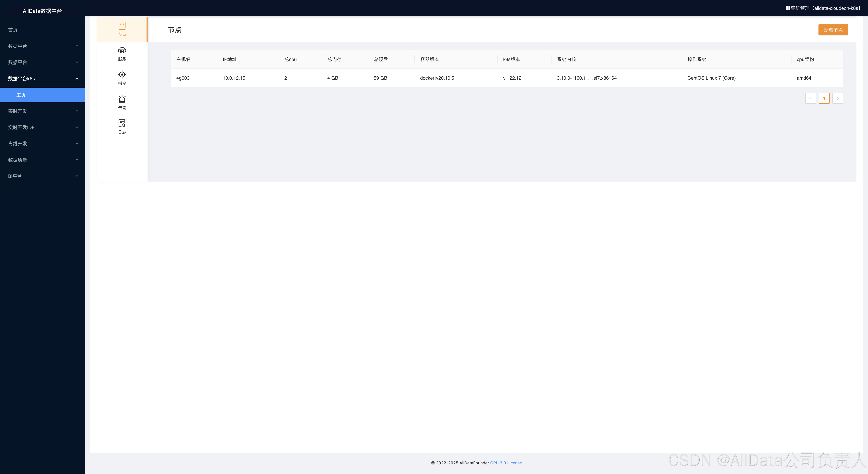Go to previous page arrow
The image size is (868, 474).
click(x=810, y=98)
